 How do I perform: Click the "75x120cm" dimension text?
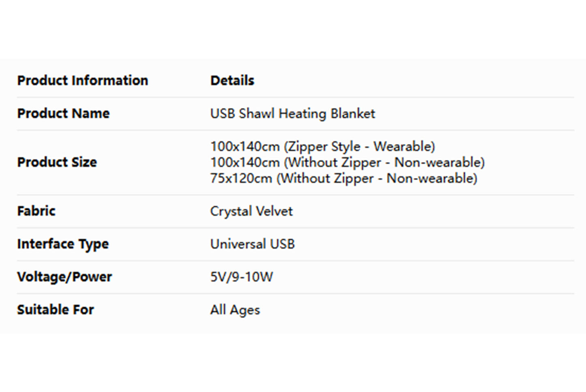(x=241, y=178)
